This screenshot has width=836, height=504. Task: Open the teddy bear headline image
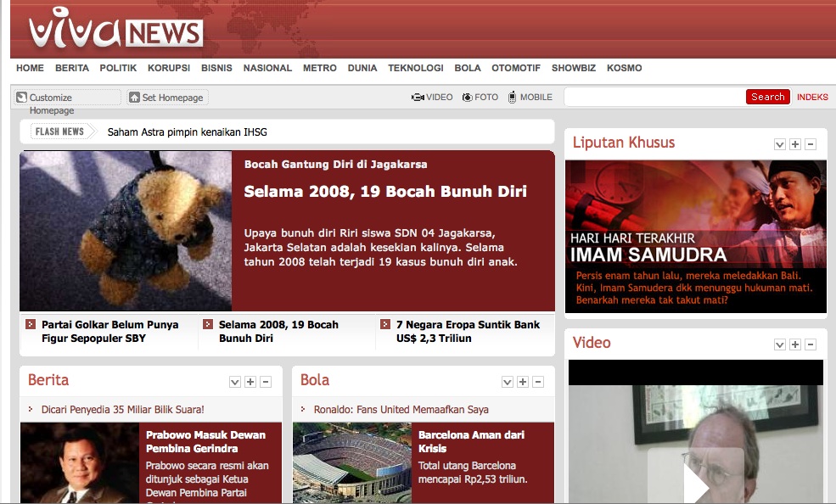126,231
